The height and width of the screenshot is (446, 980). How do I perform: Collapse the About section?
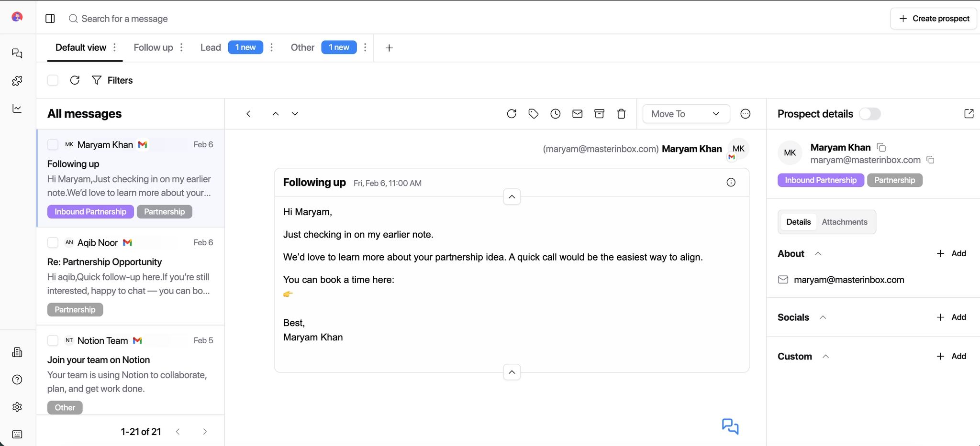pyautogui.click(x=818, y=253)
